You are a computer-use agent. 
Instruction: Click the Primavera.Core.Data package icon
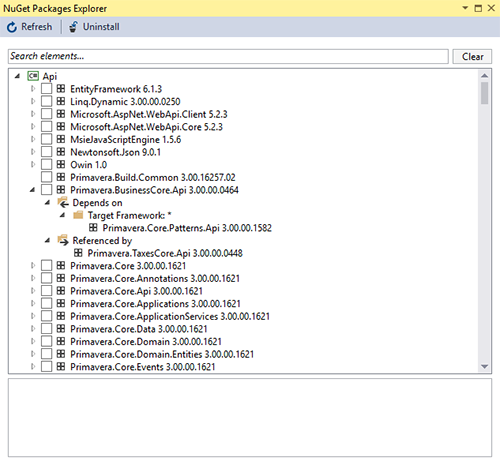[x=61, y=329]
